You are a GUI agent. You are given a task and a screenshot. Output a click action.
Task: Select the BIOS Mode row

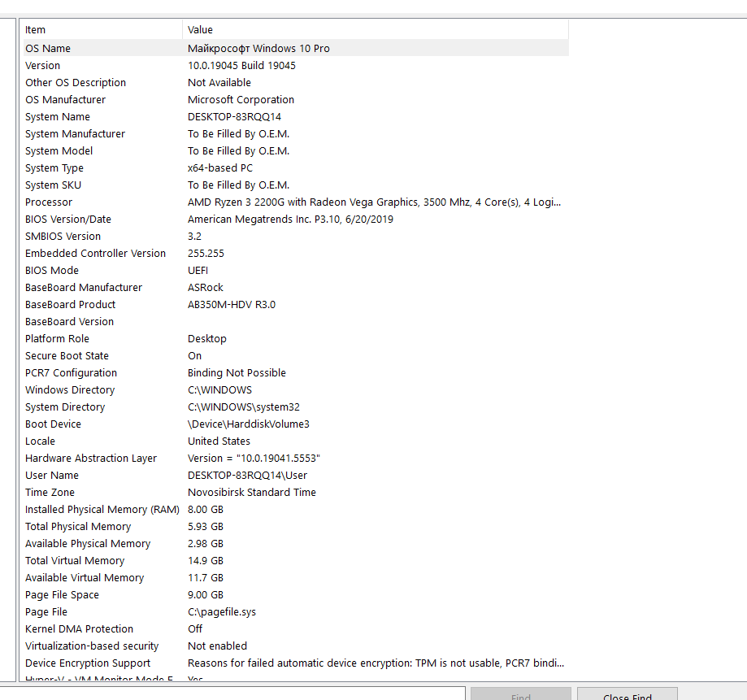(x=296, y=271)
